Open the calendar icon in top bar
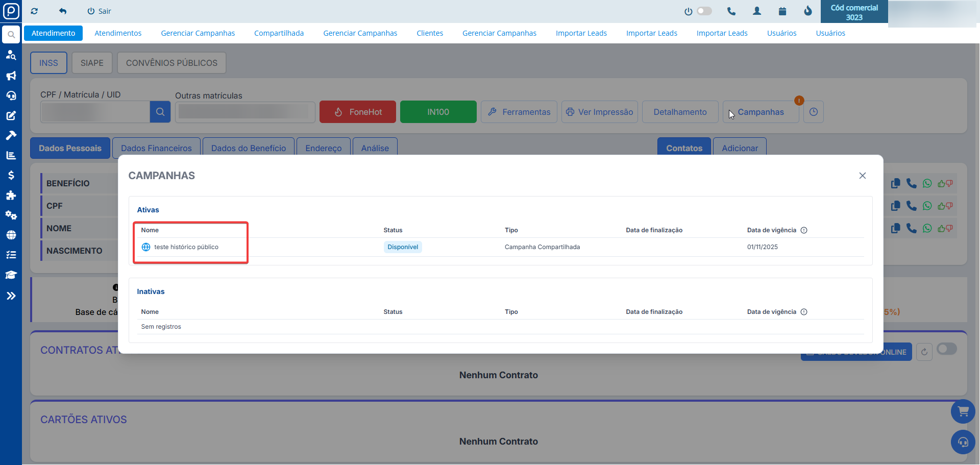 pyautogui.click(x=782, y=11)
